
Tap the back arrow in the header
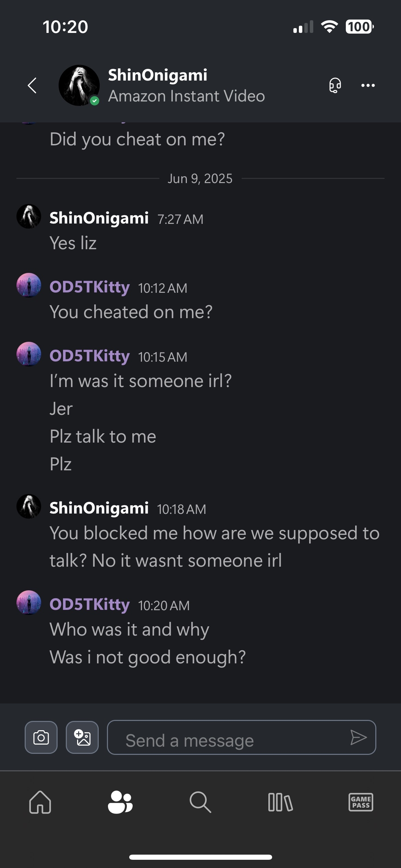pyautogui.click(x=32, y=85)
